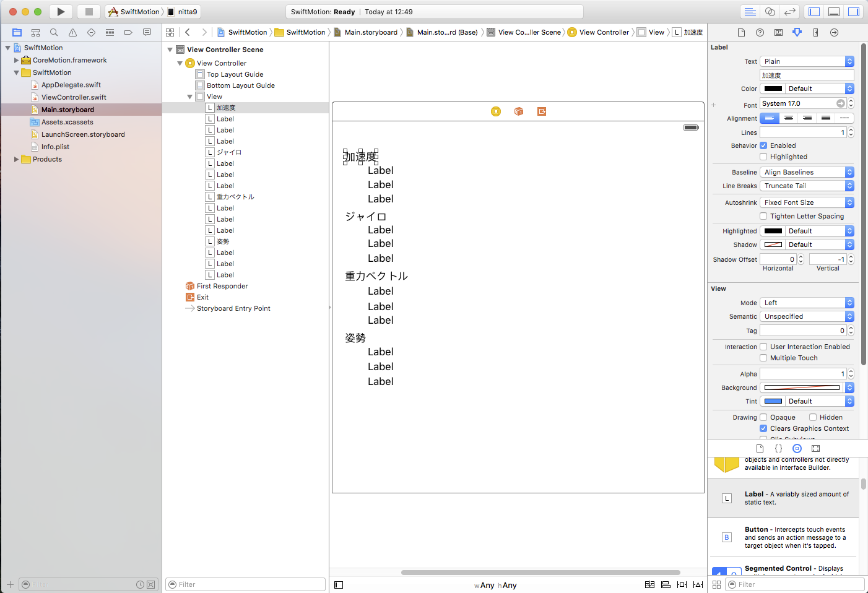Check the Hidden drawing option
The width and height of the screenshot is (868, 593).
click(813, 417)
